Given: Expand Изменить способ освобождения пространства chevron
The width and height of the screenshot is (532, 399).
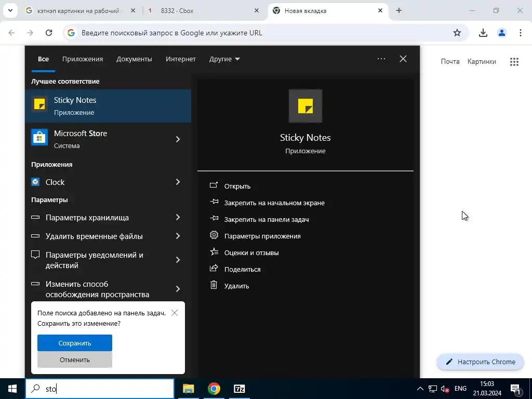Looking at the screenshot, I should click(178, 289).
